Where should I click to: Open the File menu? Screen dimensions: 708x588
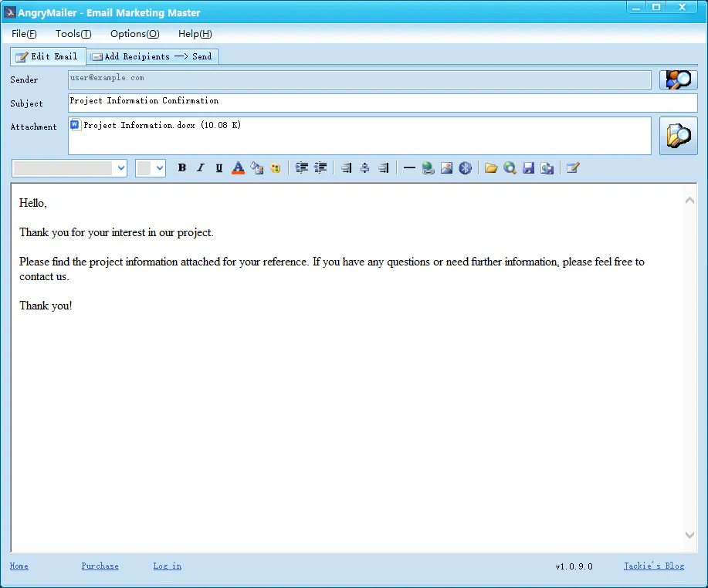(x=24, y=34)
